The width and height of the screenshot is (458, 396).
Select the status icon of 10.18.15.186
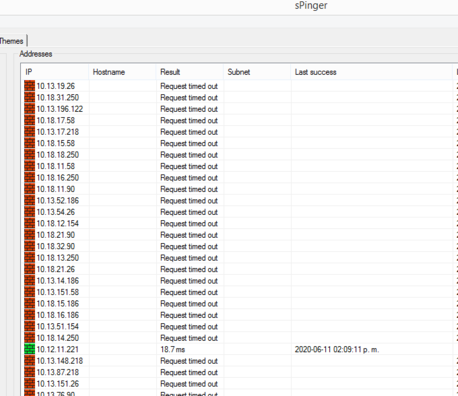[29, 303]
